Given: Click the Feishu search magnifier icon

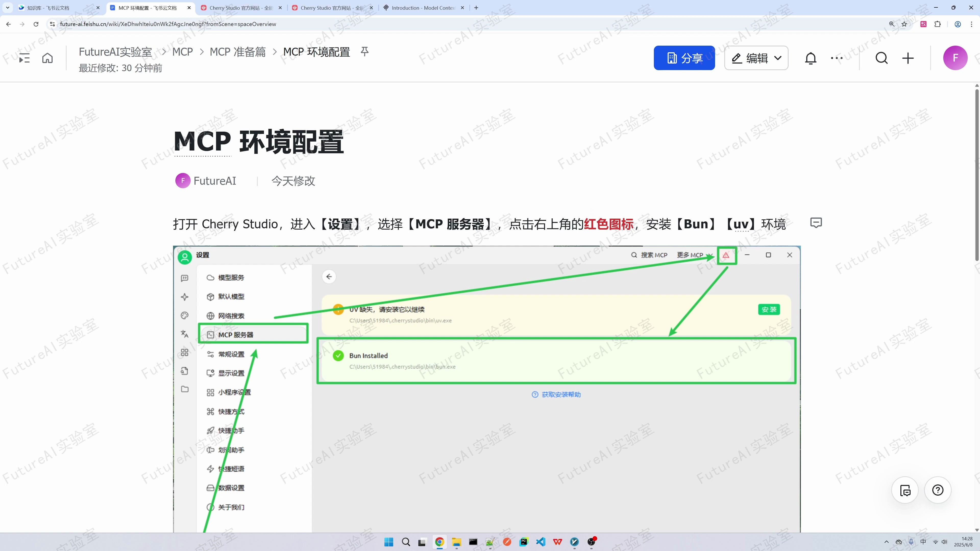Looking at the screenshot, I should point(882,58).
